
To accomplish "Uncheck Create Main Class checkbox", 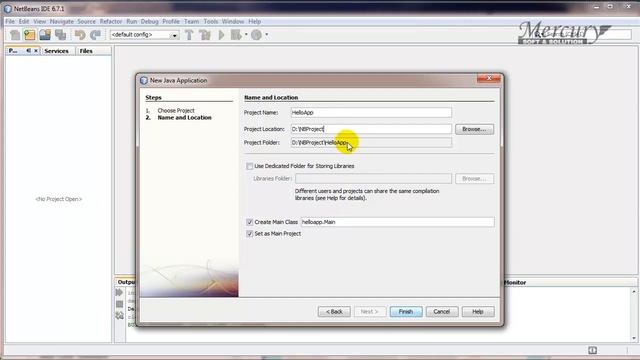I will (x=249, y=222).
